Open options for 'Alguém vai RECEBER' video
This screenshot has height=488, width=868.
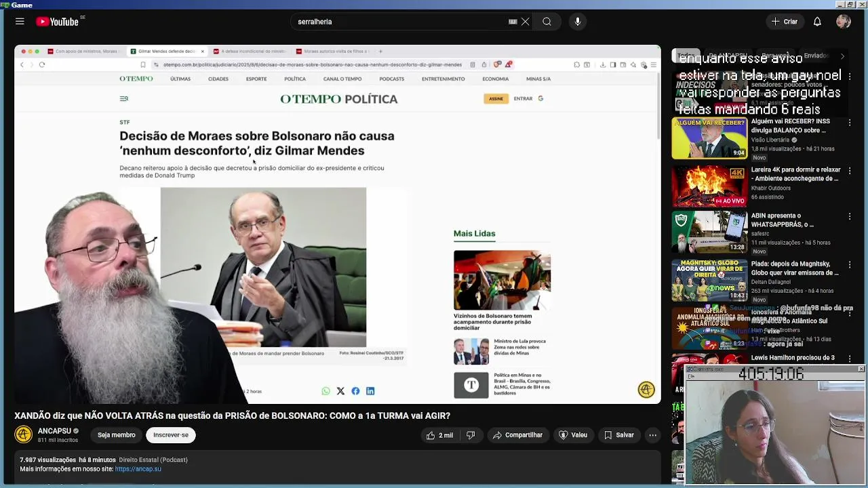coord(850,123)
